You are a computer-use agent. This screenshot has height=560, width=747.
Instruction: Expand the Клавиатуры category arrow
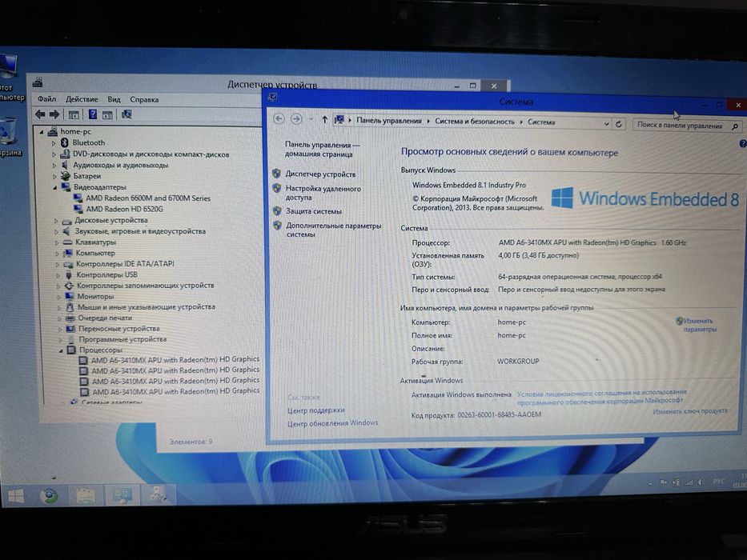pyautogui.click(x=57, y=242)
